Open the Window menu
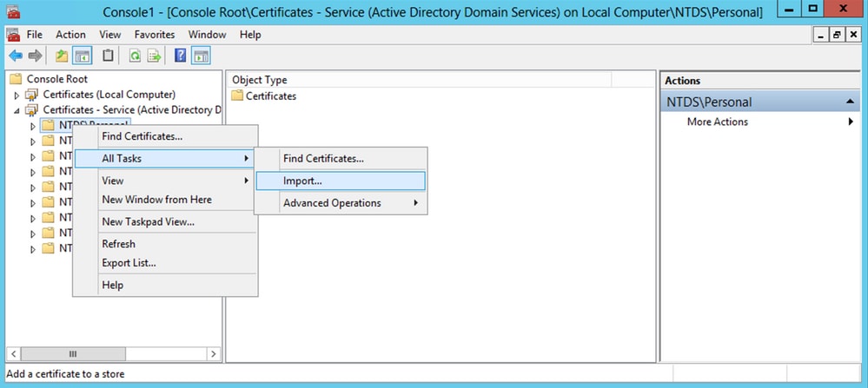This screenshot has width=868, height=388. [207, 34]
